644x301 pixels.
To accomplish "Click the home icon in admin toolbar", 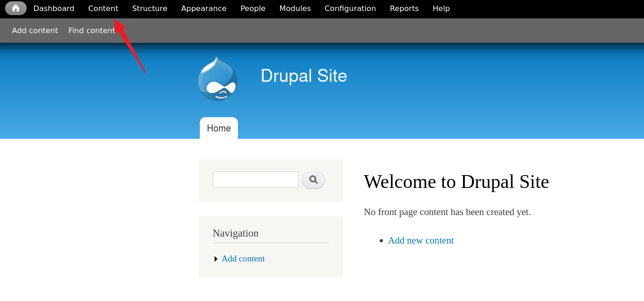I will click(16, 8).
